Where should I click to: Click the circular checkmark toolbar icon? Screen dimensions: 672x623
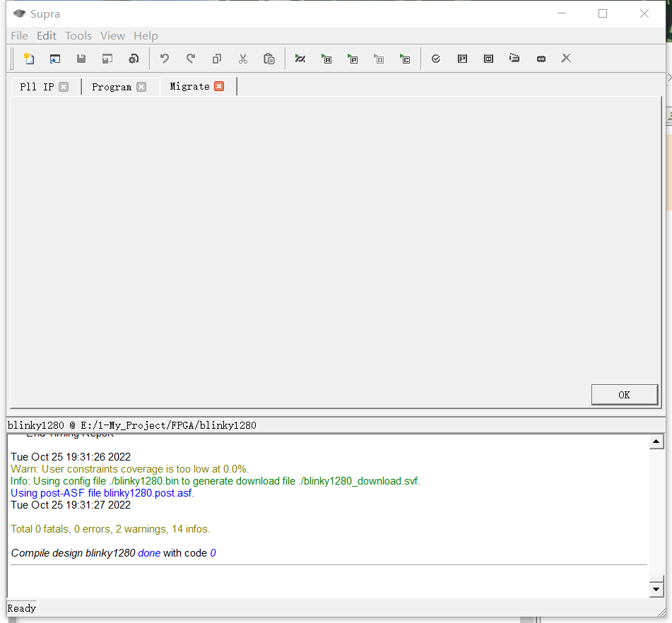pyautogui.click(x=436, y=59)
